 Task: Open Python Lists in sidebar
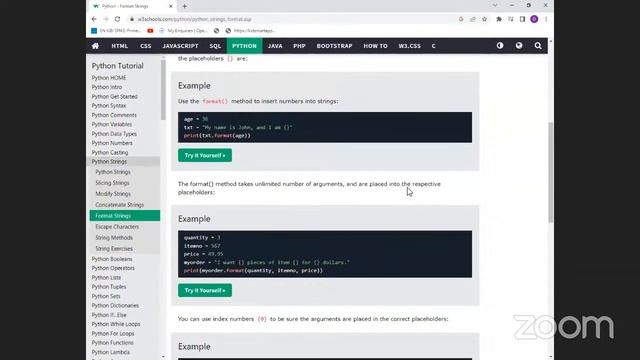click(106, 278)
